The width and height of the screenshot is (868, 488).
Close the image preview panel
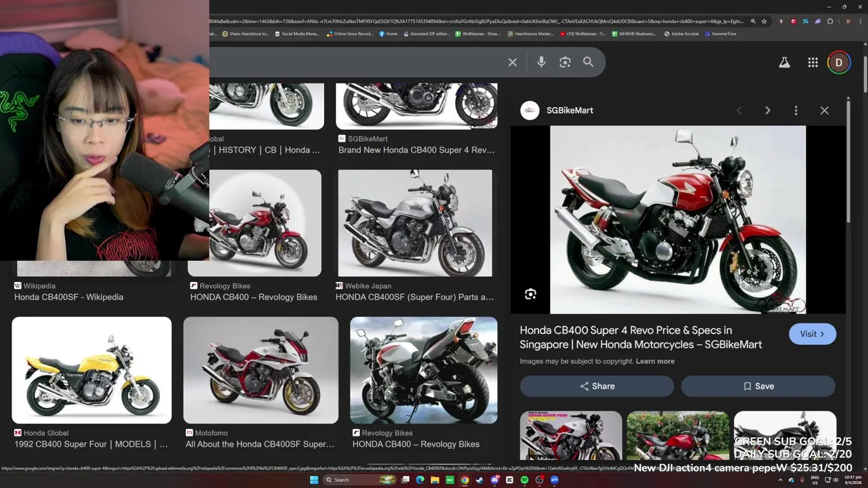point(825,110)
